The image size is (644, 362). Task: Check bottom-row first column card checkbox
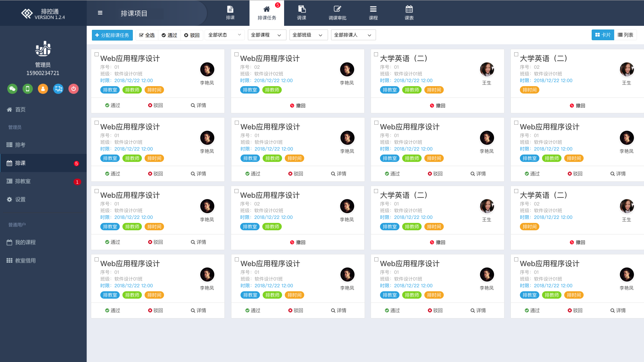click(97, 259)
